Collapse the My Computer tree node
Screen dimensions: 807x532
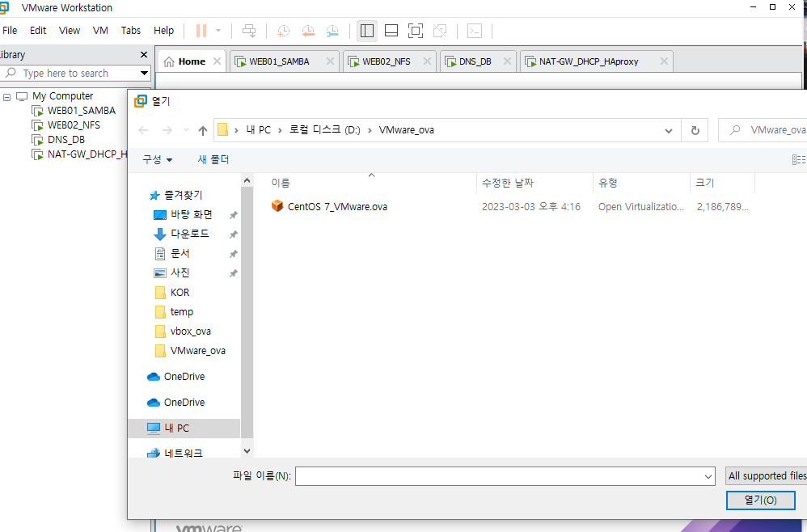tap(6, 97)
